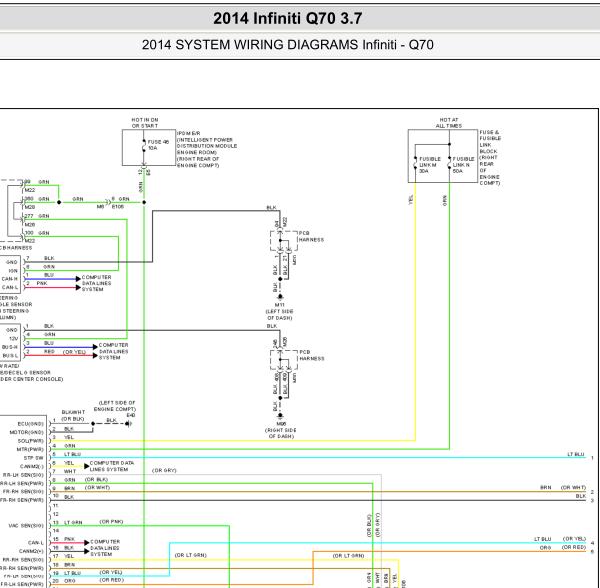The image size is (600, 588).
Task: Select the 'E106' connector label
Action: (x=117, y=207)
